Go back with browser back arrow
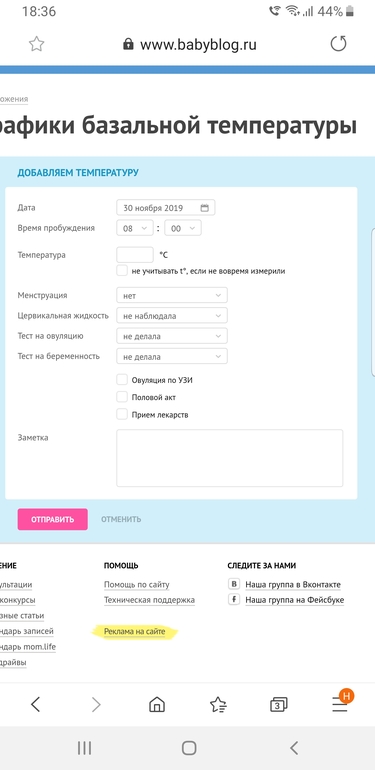375x770 pixels. pyautogui.click(x=35, y=705)
